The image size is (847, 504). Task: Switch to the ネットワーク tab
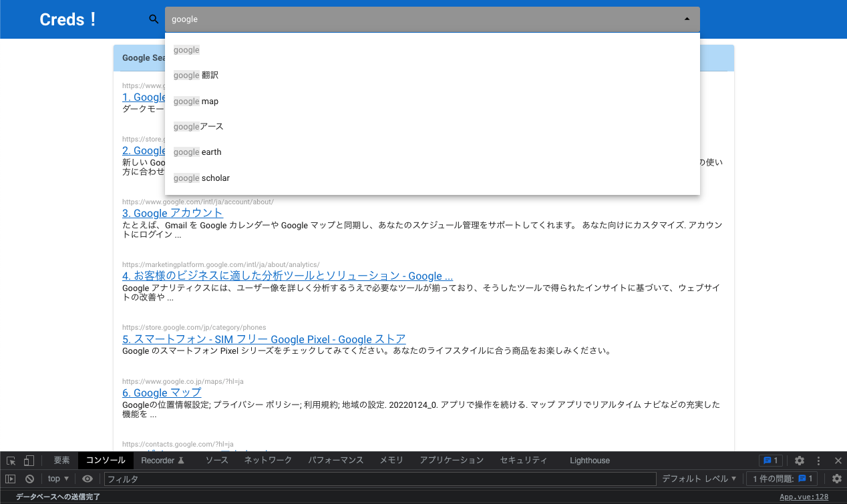click(267, 460)
